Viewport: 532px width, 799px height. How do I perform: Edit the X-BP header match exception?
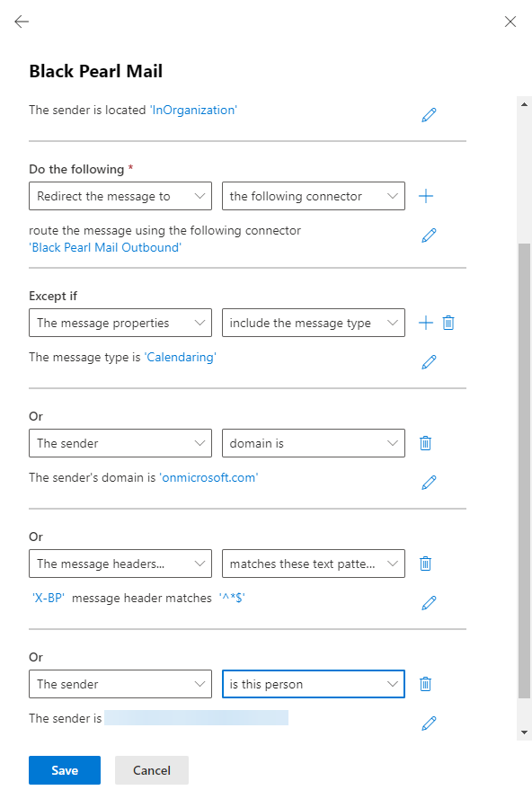[x=429, y=603]
